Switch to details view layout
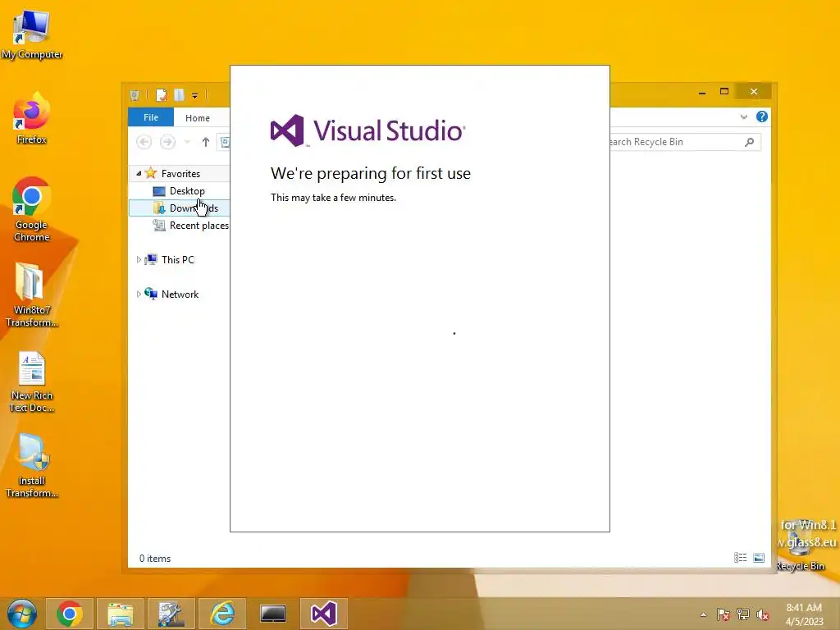This screenshot has width=840, height=630. pyautogui.click(x=741, y=558)
